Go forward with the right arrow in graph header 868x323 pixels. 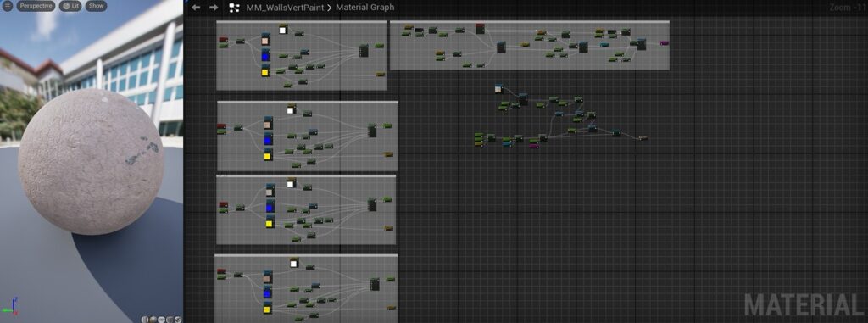(213, 8)
